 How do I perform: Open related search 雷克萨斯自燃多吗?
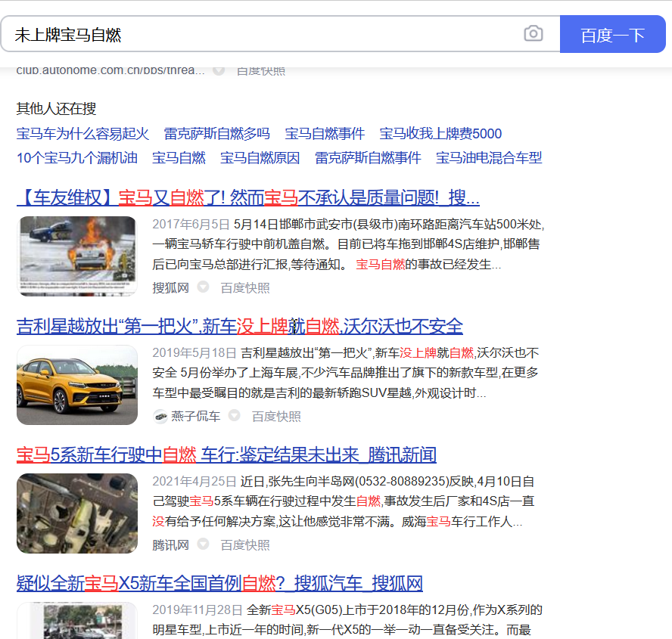tap(217, 134)
